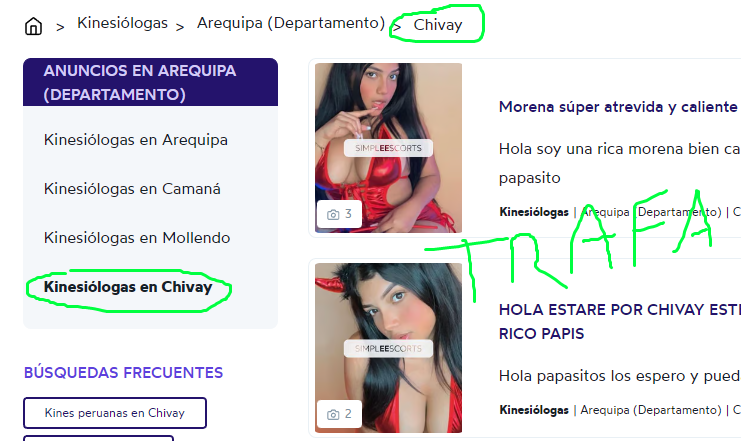Viewport: 741px width, 441px height.
Task: Open the Arequipa (Departamento) breadcrumb link
Action: pos(291,23)
